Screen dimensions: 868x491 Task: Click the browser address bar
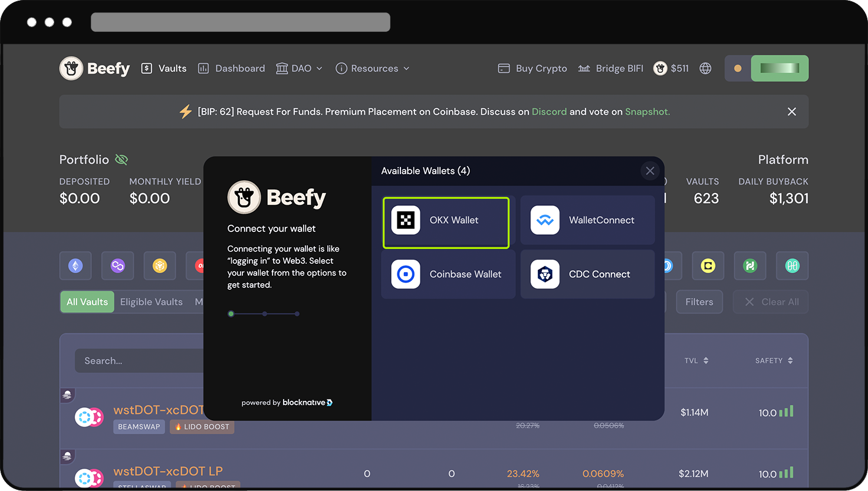click(x=241, y=22)
